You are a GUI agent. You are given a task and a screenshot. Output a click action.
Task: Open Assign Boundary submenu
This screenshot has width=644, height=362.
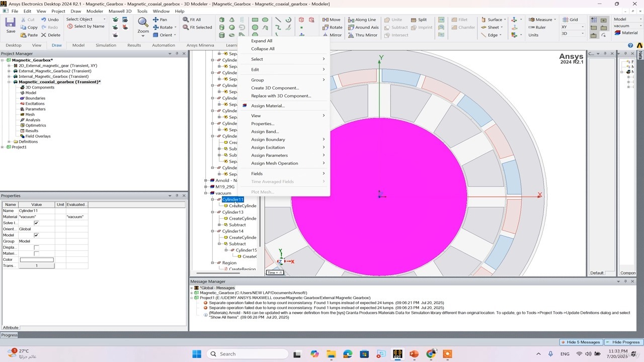pyautogui.click(x=285, y=139)
